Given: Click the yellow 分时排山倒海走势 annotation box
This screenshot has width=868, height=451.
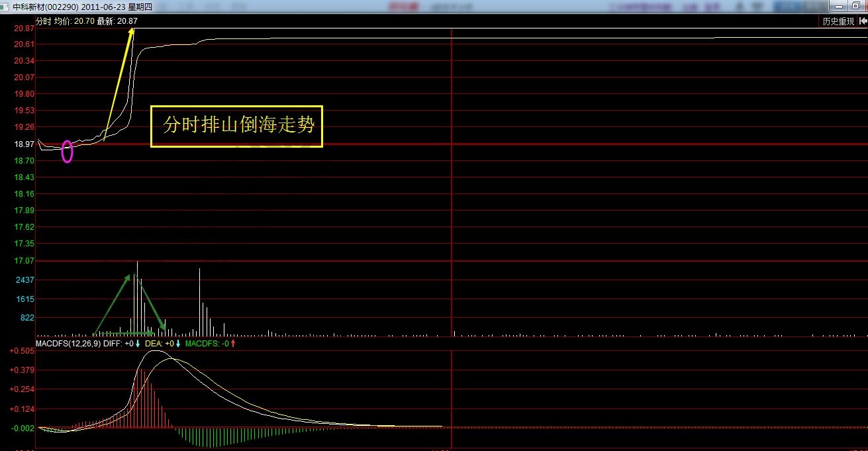Looking at the screenshot, I should point(236,125).
